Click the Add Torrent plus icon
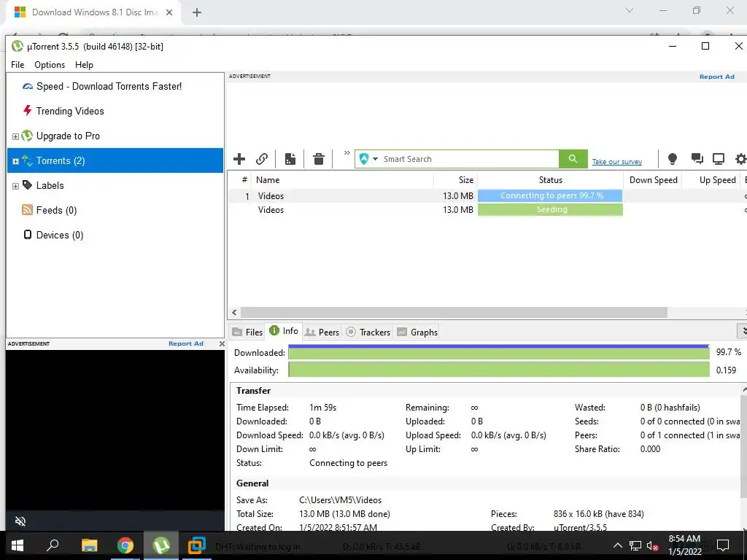The image size is (747, 560). 239,159
